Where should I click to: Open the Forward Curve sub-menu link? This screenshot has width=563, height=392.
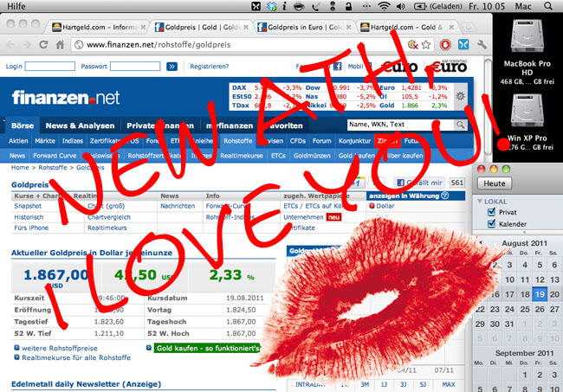55,156
